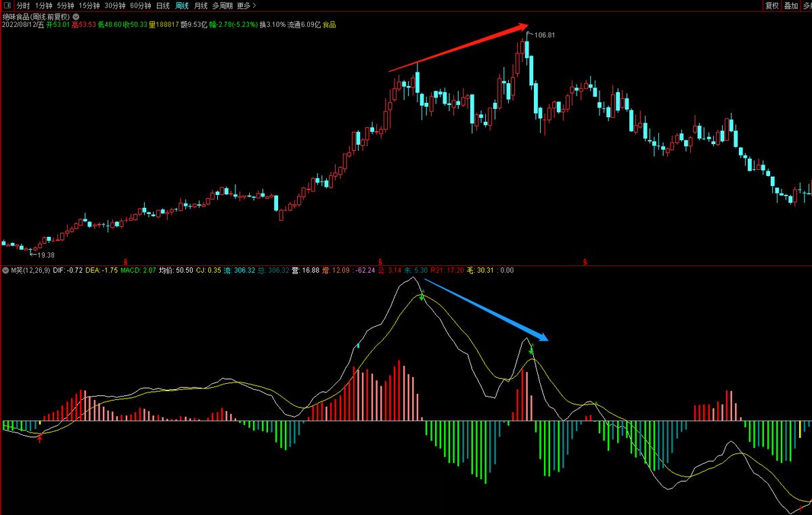
Task: Switch to the 日线 daily chart tab
Action: click(x=163, y=5)
